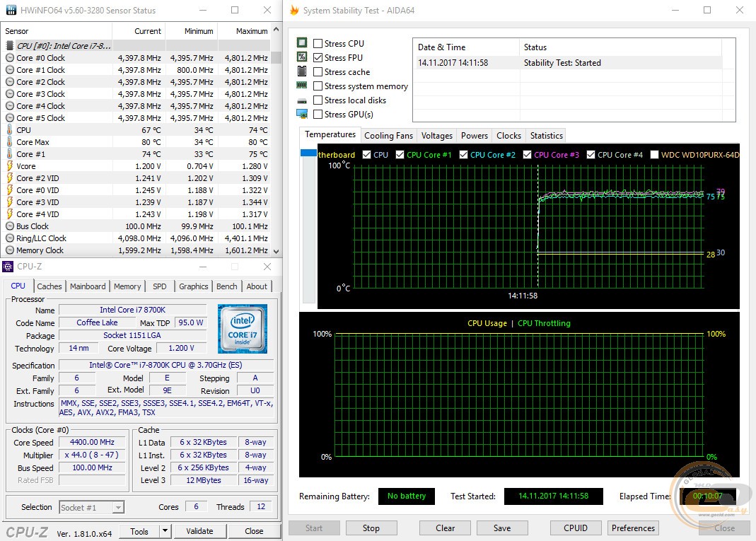Click the Stress local disks drive icon
The image size is (756, 541).
pyautogui.click(x=302, y=100)
